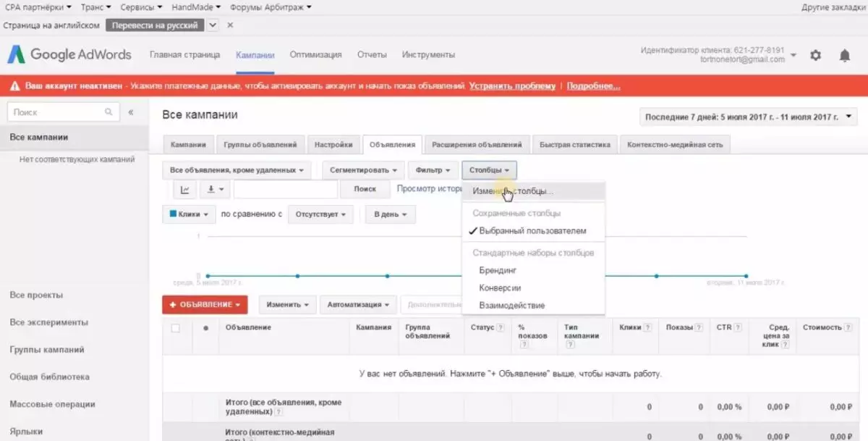The width and height of the screenshot is (868, 441).
Task: Click the status dot column header
Action: click(x=206, y=328)
